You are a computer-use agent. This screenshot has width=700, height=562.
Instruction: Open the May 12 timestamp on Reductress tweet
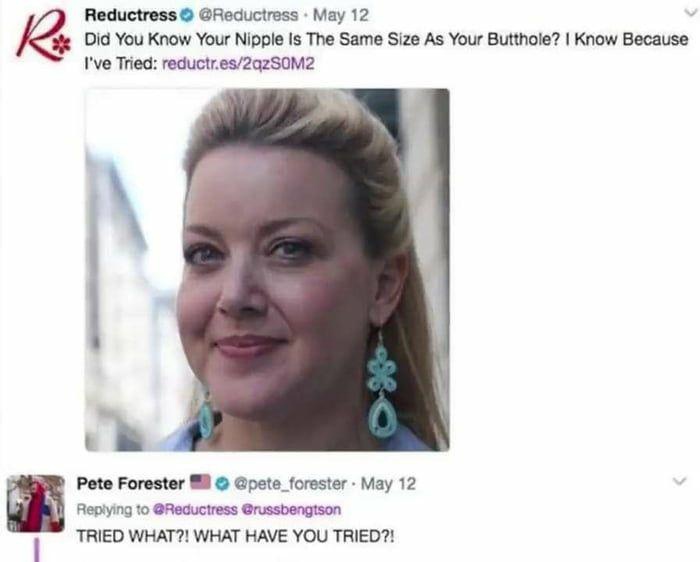[341, 15]
